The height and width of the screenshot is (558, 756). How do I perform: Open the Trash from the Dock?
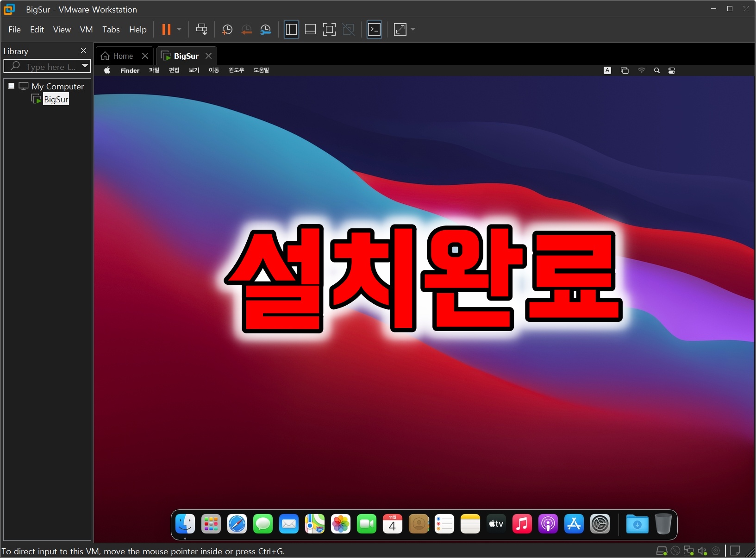click(663, 524)
